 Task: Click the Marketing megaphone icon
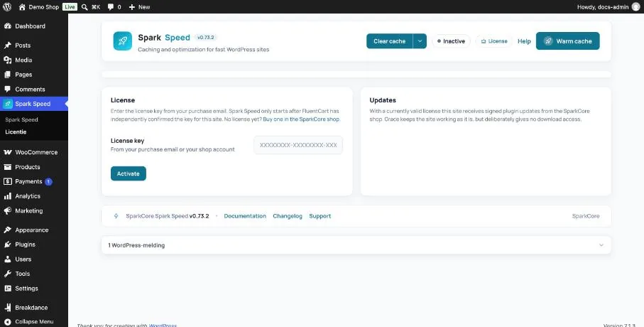pyautogui.click(x=7, y=210)
